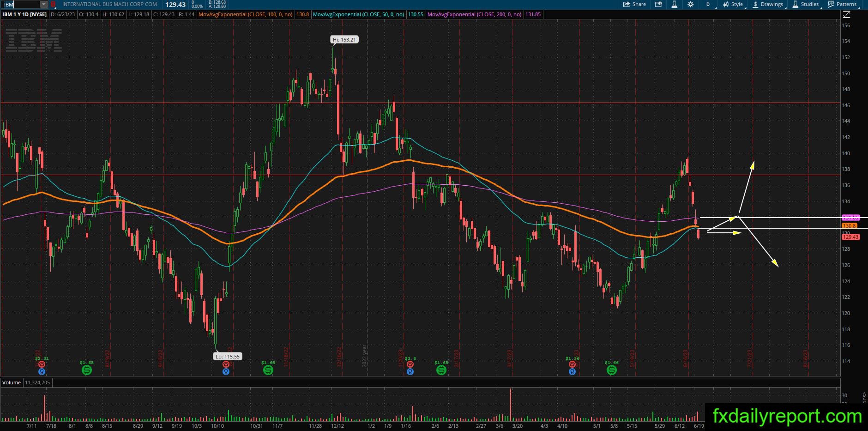Click the 120 level on the price axis

tap(846, 313)
